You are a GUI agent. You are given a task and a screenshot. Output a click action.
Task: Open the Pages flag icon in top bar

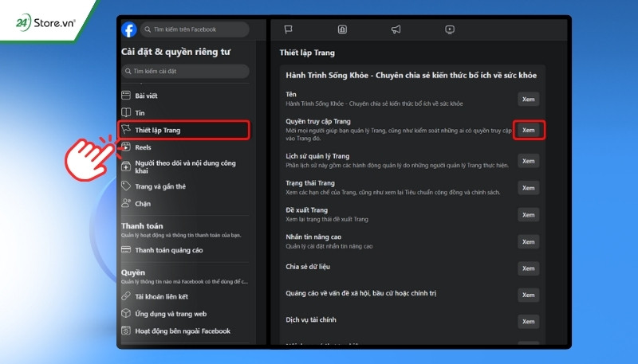tap(289, 29)
